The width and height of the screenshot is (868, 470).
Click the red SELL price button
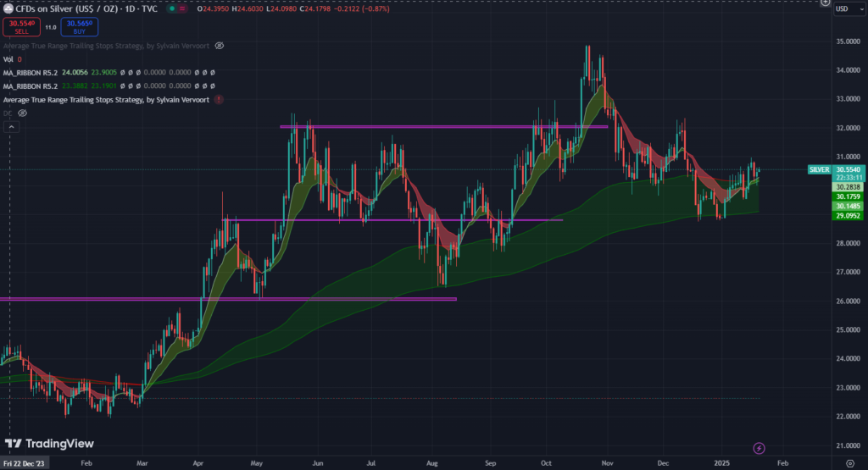point(22,27)
